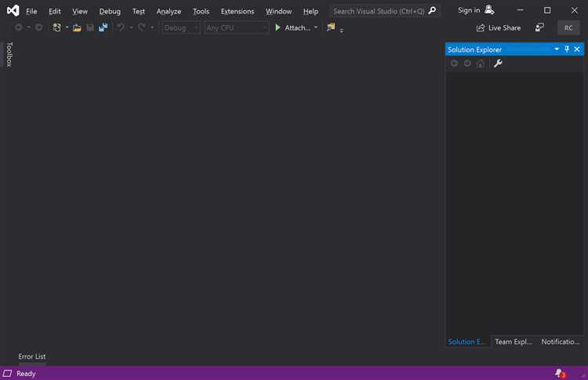Click the Send Feedback icon near Live Share
The image size is (588, 380).
pos(539,27)
